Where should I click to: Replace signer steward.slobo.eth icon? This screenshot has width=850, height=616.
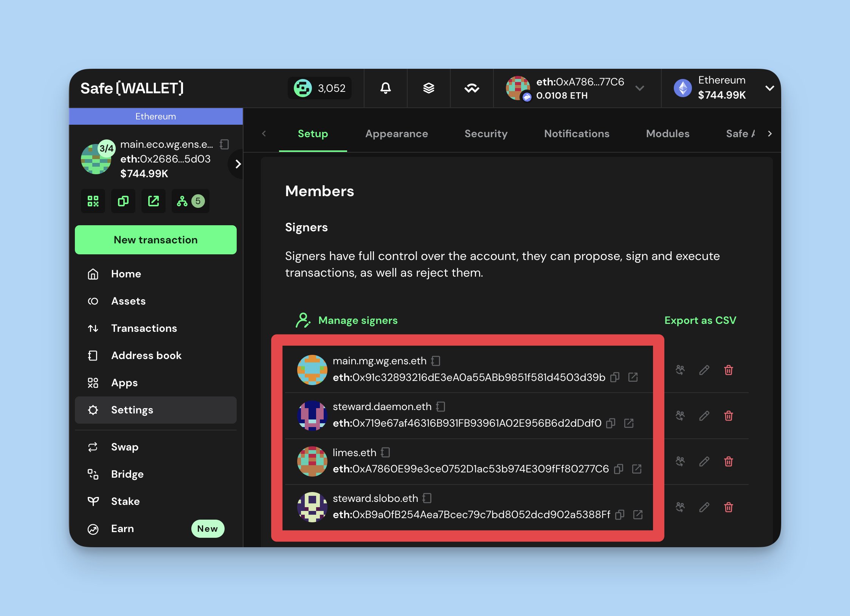(x=680, y=507)
